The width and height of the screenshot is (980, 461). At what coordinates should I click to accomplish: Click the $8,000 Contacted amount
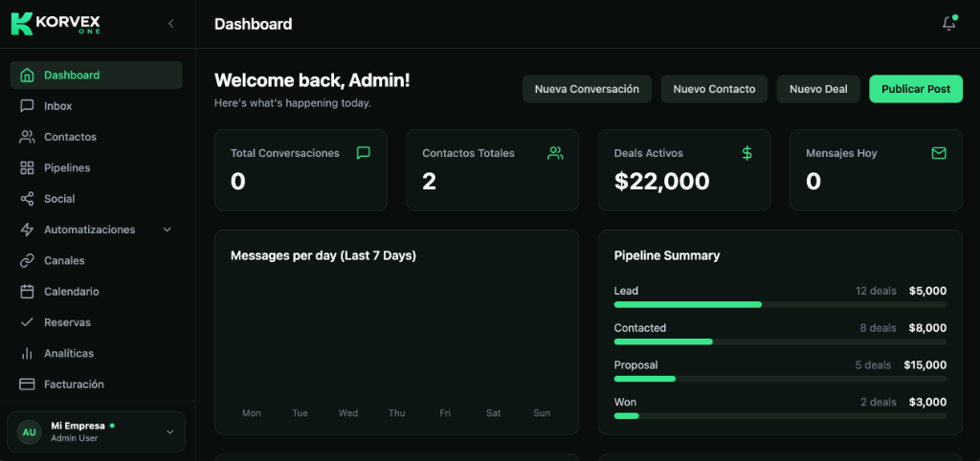coord(927,328)
